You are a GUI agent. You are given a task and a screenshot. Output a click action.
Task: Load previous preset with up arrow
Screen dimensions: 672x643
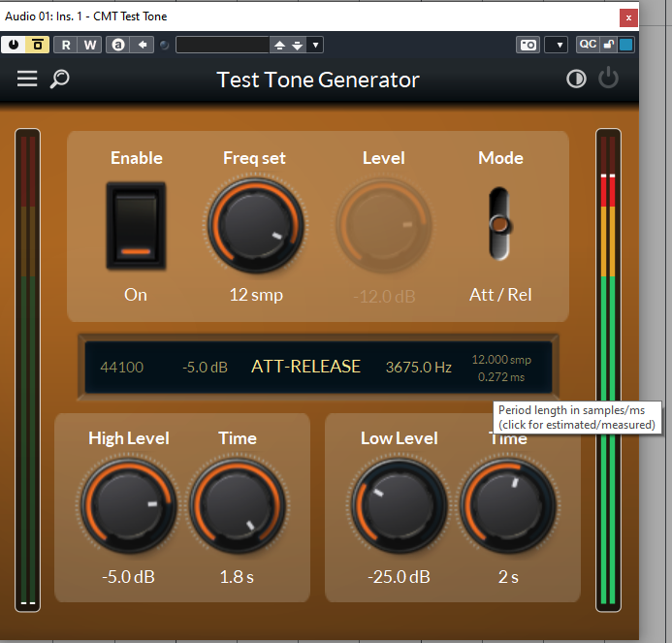(x=279, y=45)
